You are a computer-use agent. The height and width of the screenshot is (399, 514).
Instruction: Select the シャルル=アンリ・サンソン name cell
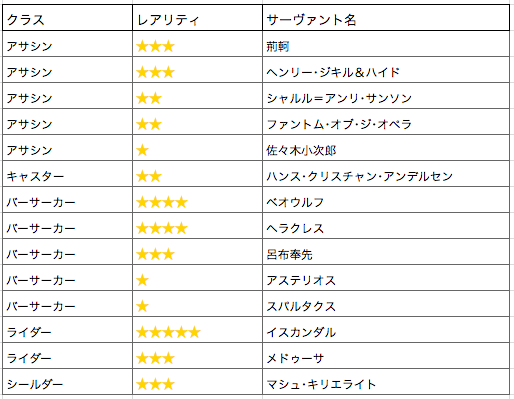tap(386, 96)
